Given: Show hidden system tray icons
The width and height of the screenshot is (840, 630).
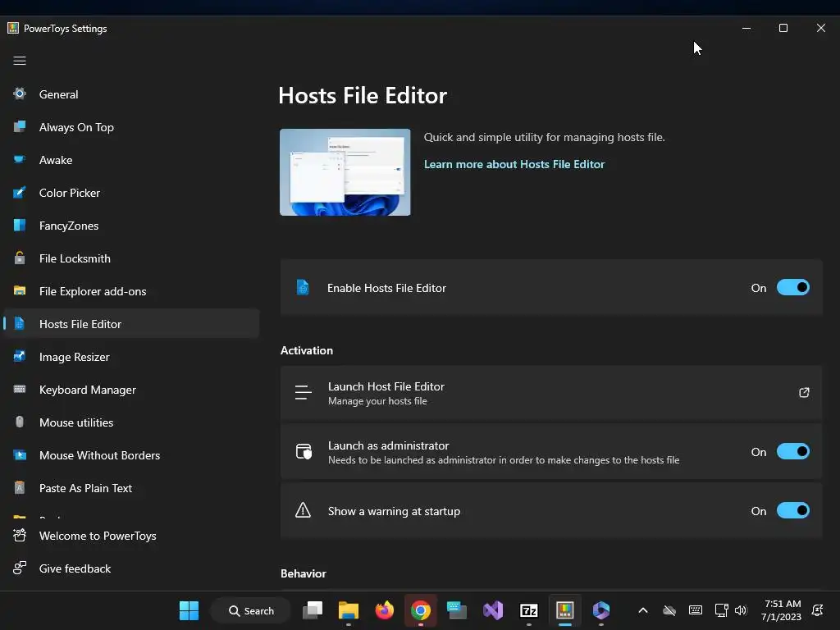Looking at the screenshot, I should click(x=643, y=610).
